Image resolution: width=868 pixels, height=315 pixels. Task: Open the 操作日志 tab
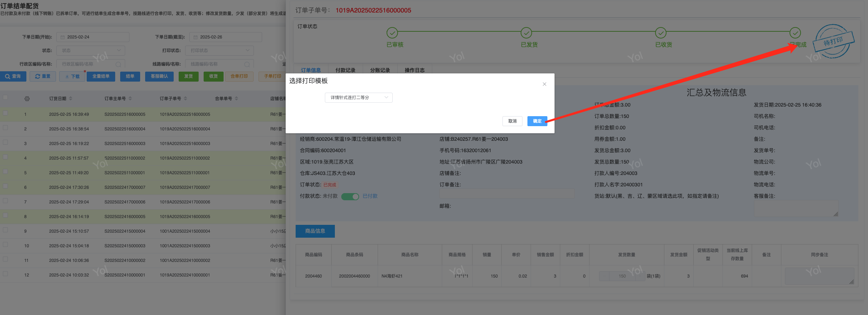coord(414,70)
